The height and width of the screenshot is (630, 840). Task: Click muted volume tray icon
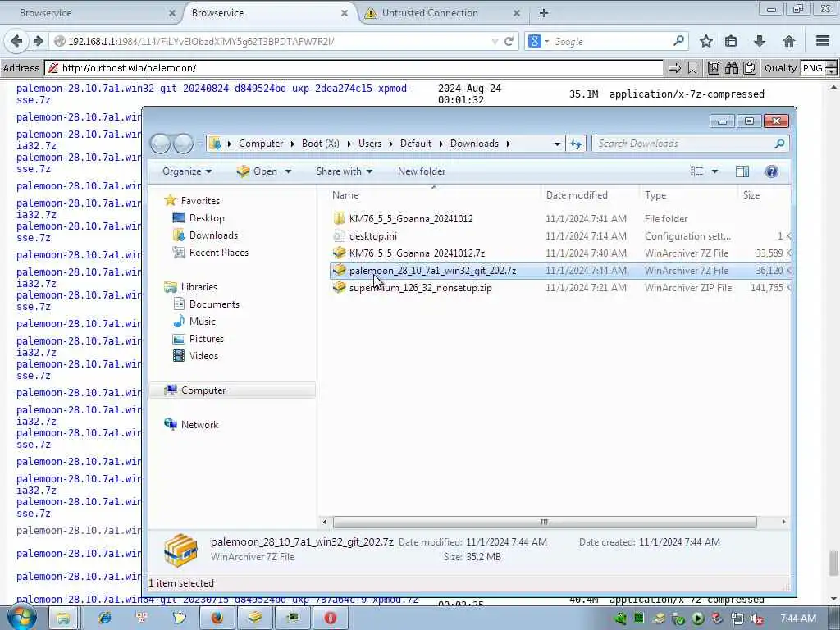point(756,619)
